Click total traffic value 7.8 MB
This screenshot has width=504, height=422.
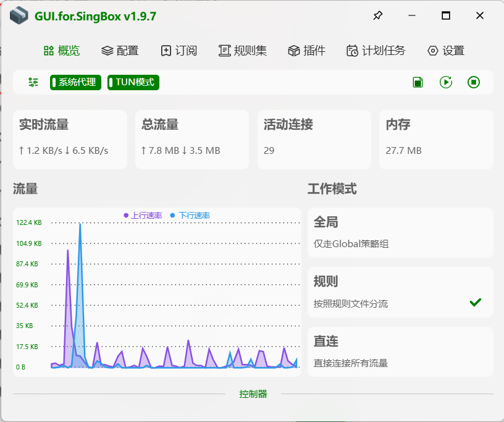point(160,151)
